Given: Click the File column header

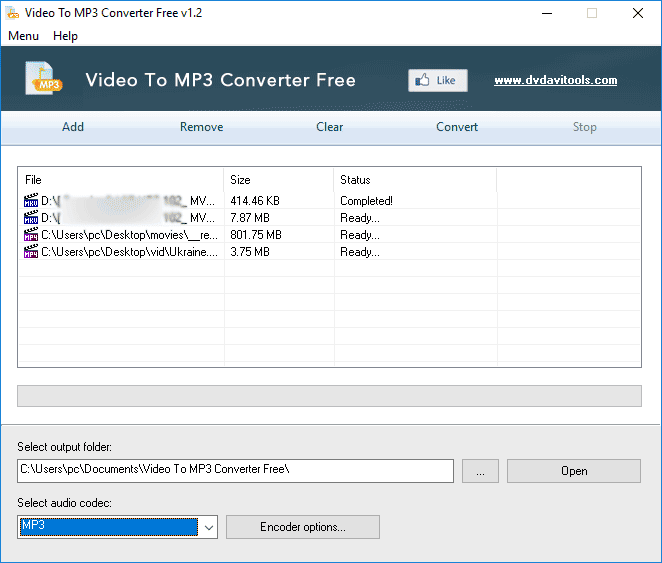Looking at the screenshot, I should point(121,180).
